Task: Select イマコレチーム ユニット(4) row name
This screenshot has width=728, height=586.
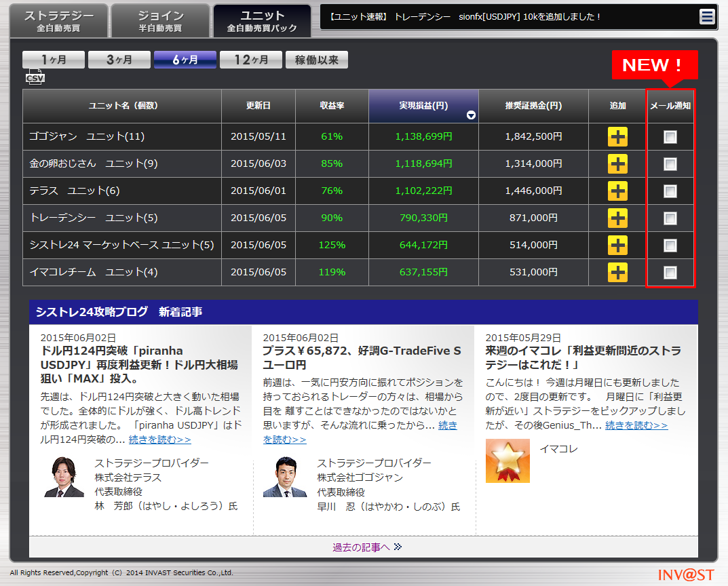Action: tap(94, 272)
